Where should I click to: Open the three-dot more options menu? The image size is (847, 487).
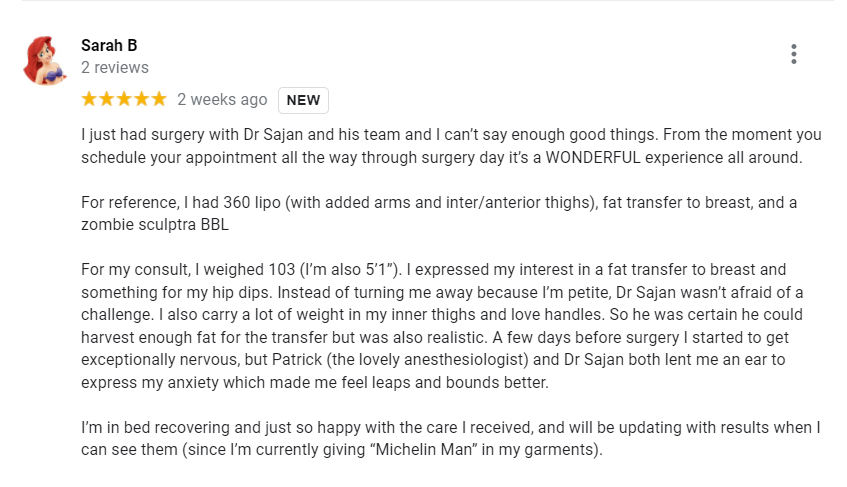[794, 54]
